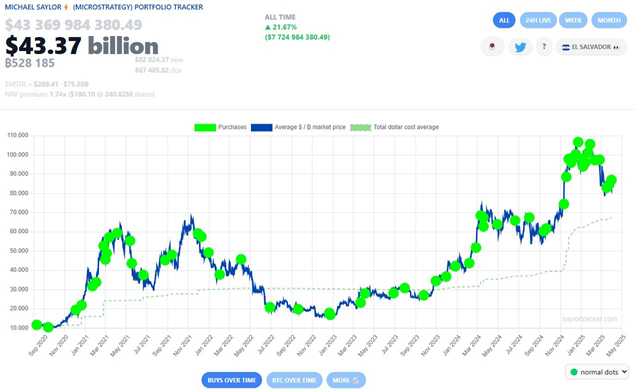Viewport: 635px width, 392px height.
Task: Open the Twitter bird icon link
Action: pos(520,47)
